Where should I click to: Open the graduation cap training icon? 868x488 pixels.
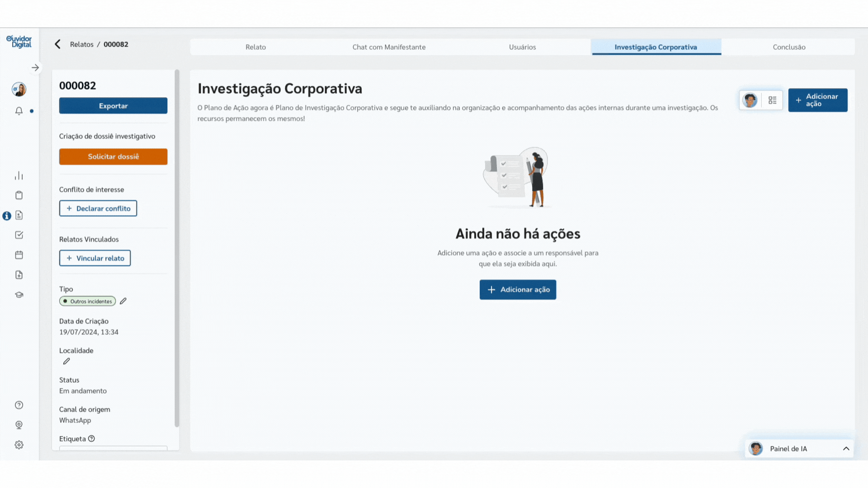coord(19,295)
